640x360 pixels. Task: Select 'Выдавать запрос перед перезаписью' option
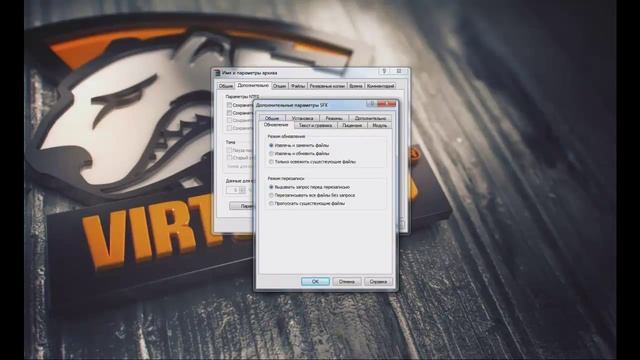[x=271, y=187]
